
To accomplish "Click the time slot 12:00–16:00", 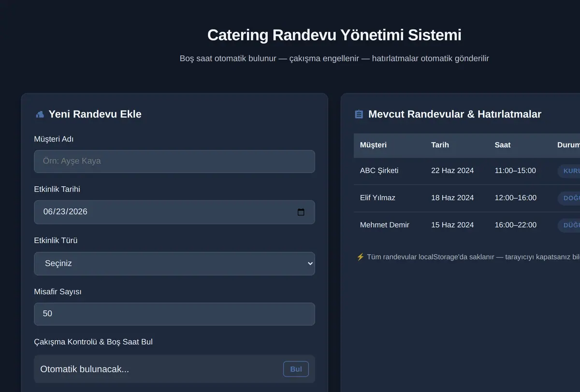I will [515, 198].
